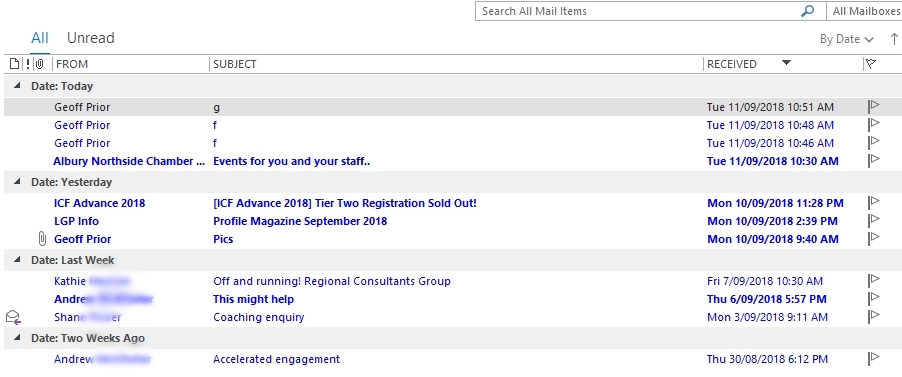Open the email with subject 'g'
This screenshot has width=902, height=377.
[x=216, y=107]
